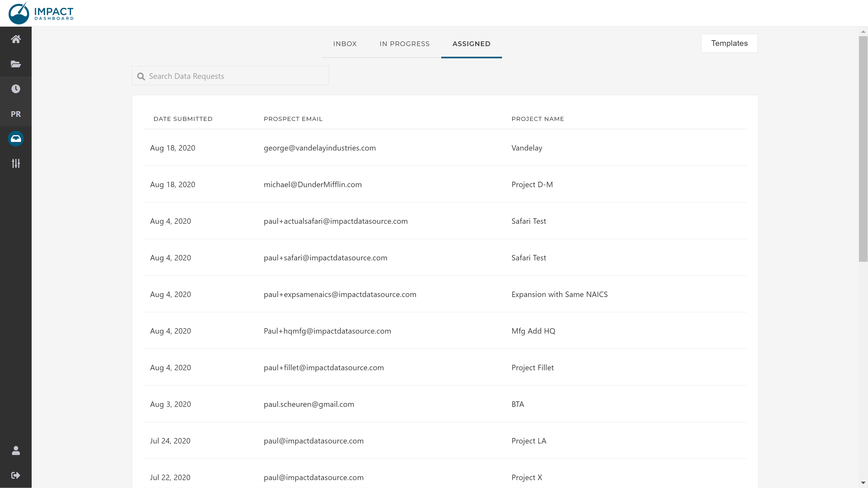Image resolution: width=868 pixels, height=488 pixels.
Task: Open the sliders settings icon in sidebar
Action: click(x=16, y=163)
